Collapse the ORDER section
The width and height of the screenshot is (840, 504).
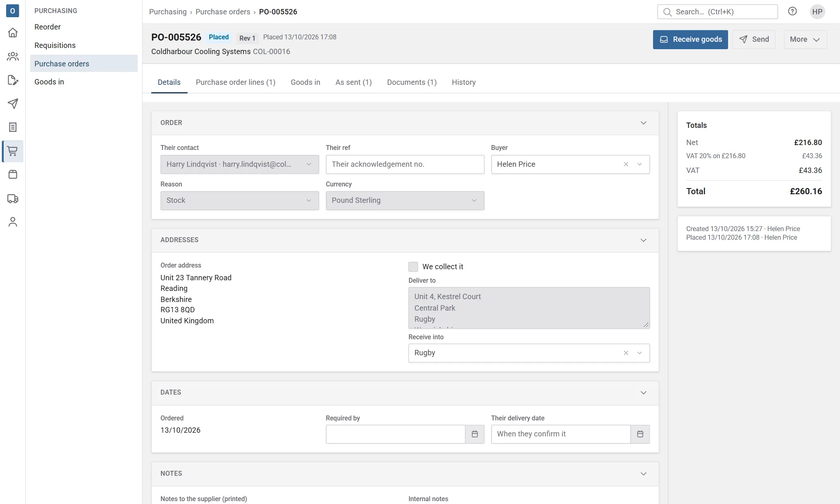tap(644, 123)
